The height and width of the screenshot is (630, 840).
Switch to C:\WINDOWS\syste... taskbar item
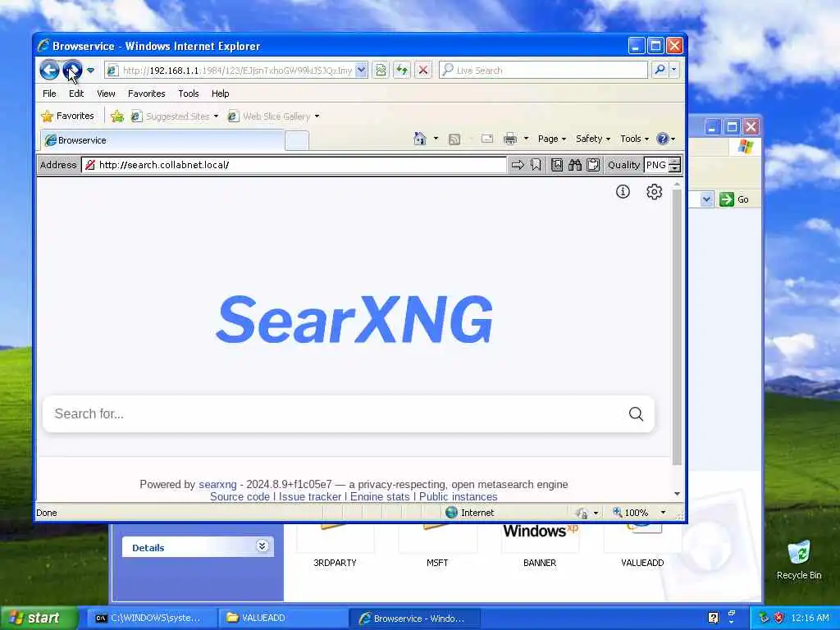(x=151, y=619)
